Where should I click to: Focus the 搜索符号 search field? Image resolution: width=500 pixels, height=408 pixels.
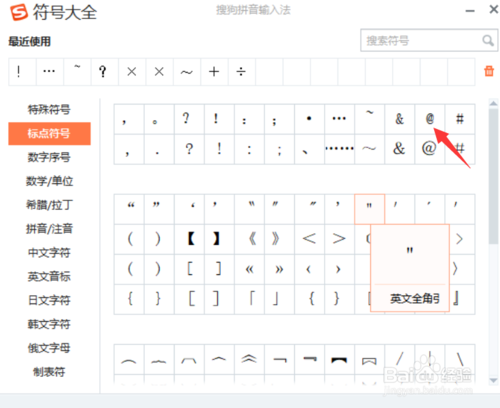point(429,40)
